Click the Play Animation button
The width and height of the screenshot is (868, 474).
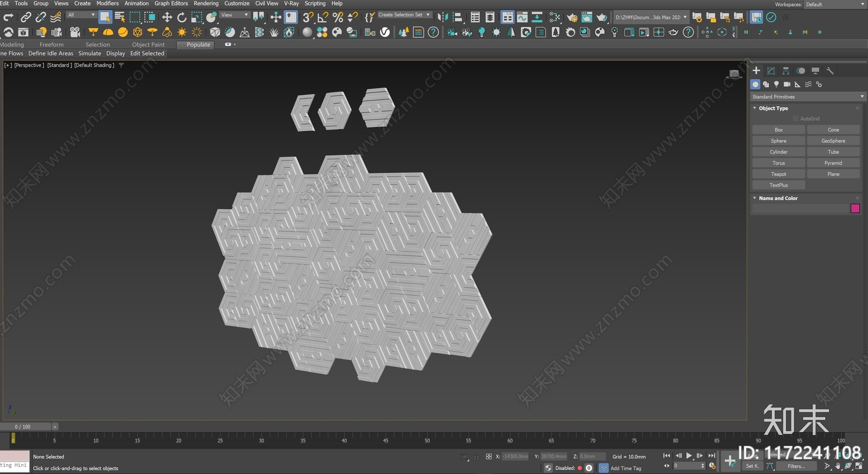(x=689, y=456)
